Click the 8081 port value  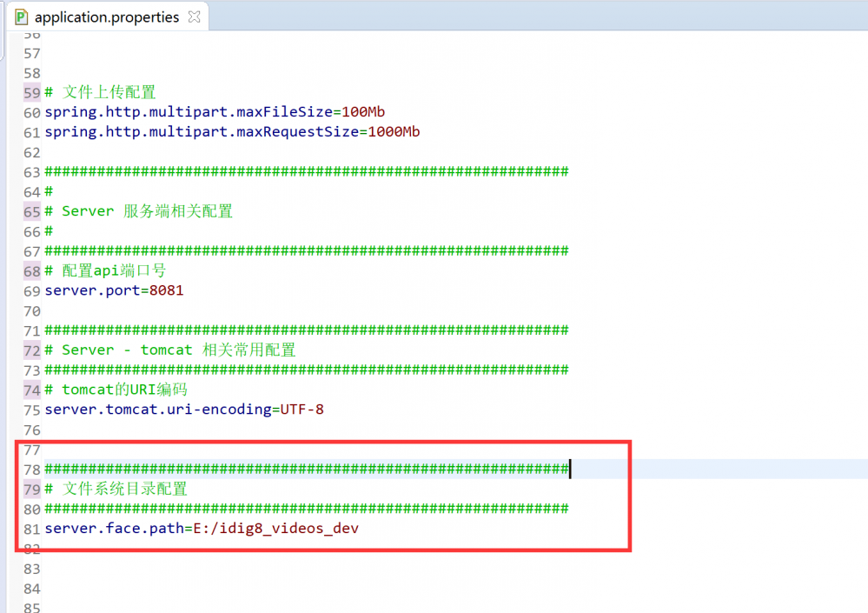(167, 290)
